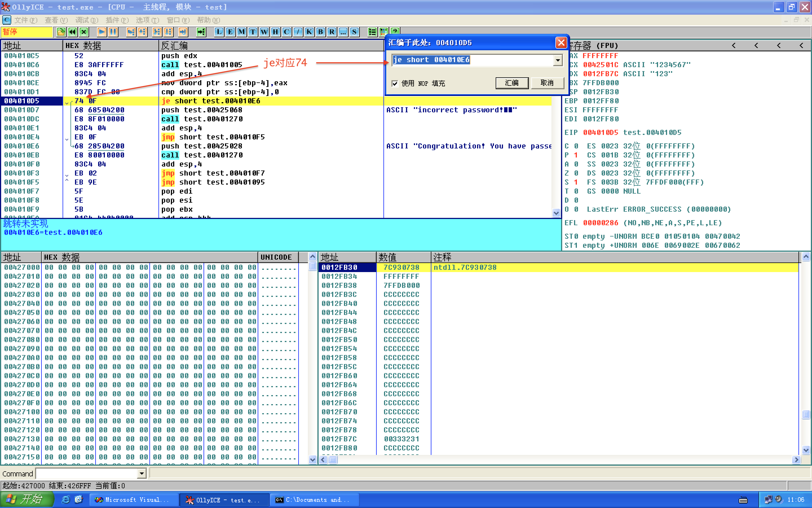812x508 pixels.
Task: Open Executable modules with E button
Action: click(230, 32)
